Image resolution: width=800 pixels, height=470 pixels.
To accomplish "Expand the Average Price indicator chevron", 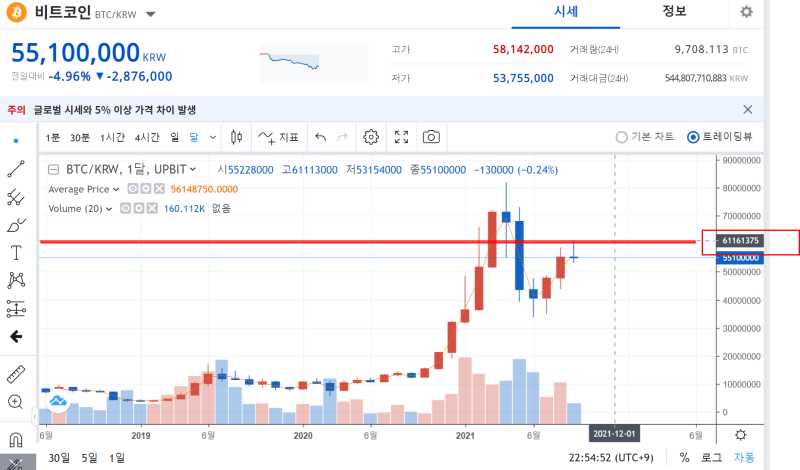I will pos(116,190).
